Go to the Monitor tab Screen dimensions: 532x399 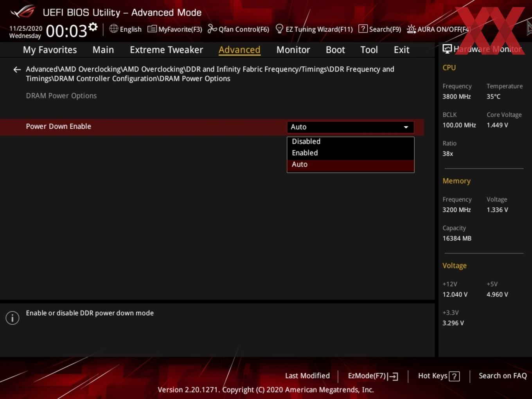(293, 50)
